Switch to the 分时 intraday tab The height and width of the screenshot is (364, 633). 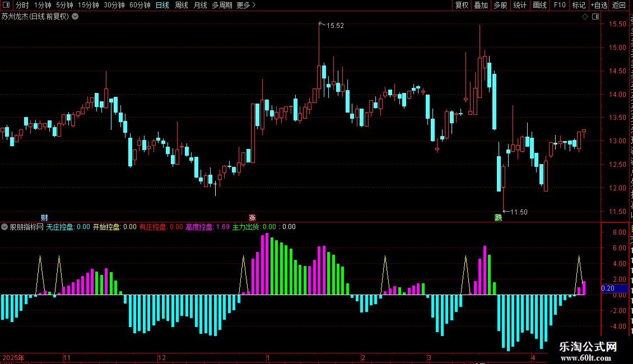[22, 5]
